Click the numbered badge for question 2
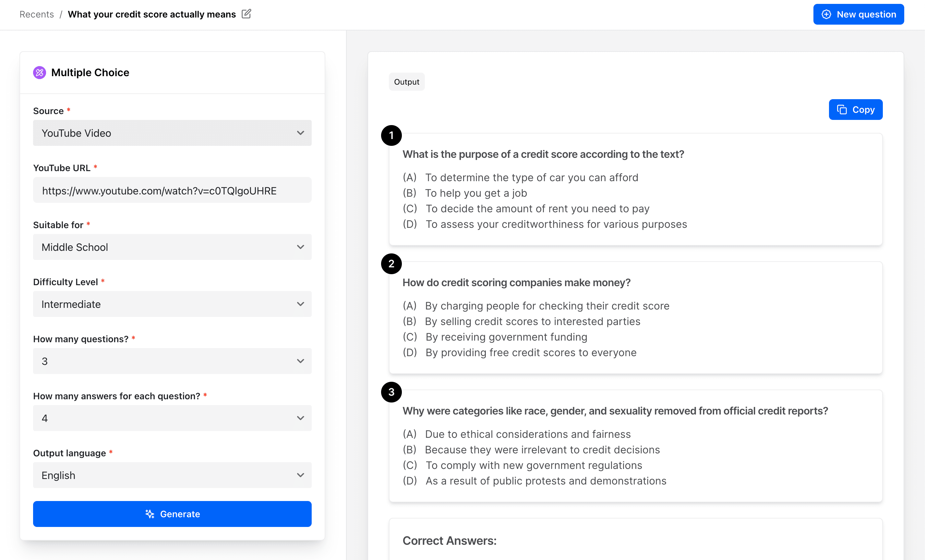925x560 pixels. coord(391,264)
